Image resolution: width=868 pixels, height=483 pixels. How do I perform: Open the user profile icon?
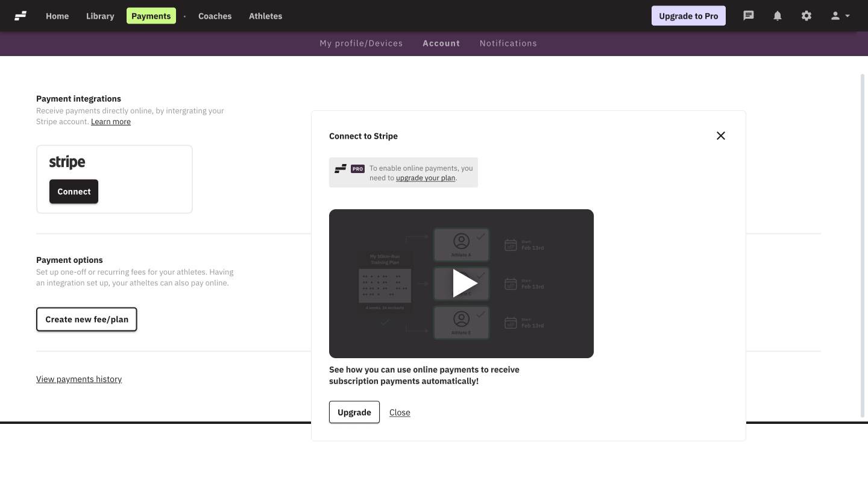click(835, 16)
